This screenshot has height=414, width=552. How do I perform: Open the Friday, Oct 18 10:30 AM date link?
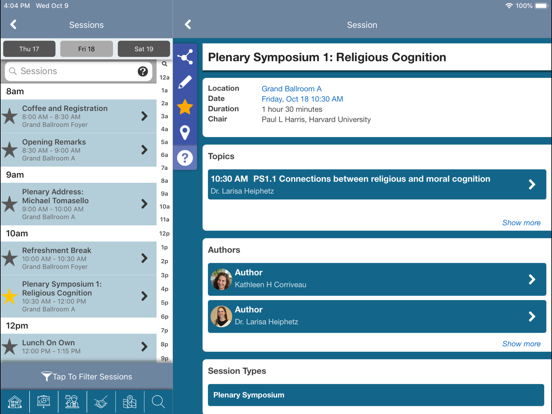[302, 99]
